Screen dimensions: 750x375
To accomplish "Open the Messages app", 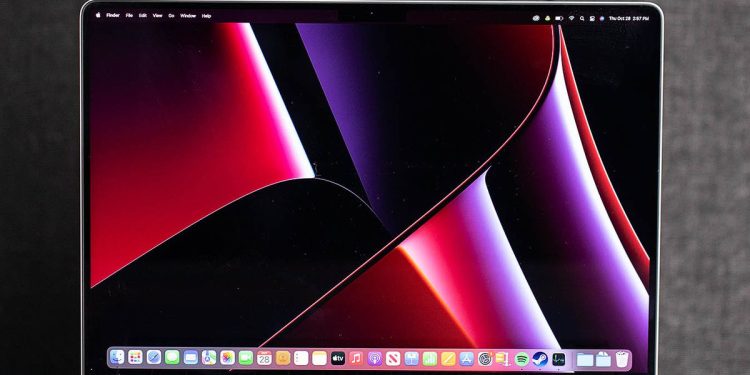I will click(x=172, y=357).
